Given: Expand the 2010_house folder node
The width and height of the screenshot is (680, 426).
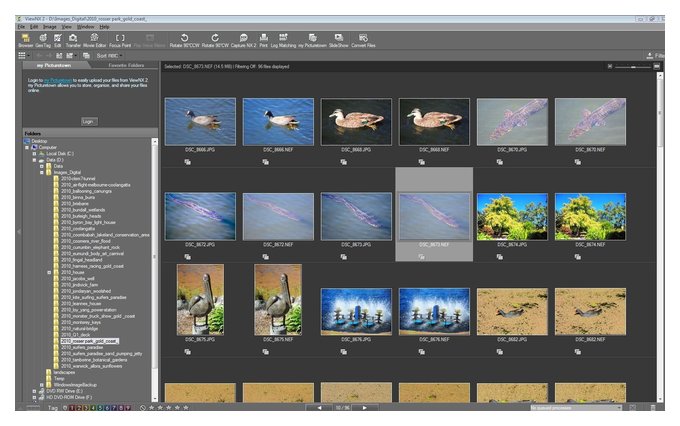Looking at the screenshot, I should 49,272.
